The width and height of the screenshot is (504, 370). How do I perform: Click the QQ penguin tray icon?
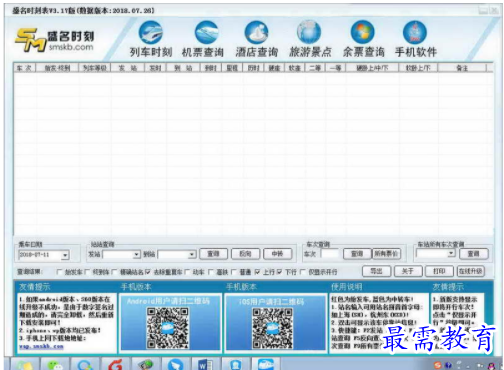click(x=491, y=366)
